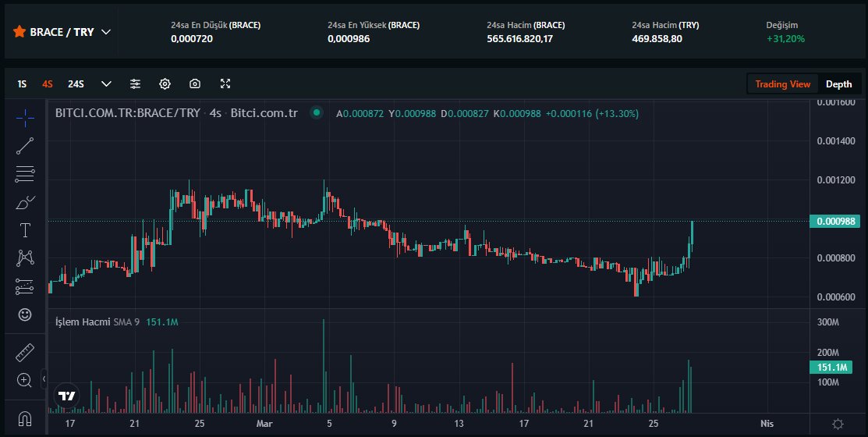Click the orange favorite star icon
The width and height of the screenshot is (868, 437).
coord(19,31)
